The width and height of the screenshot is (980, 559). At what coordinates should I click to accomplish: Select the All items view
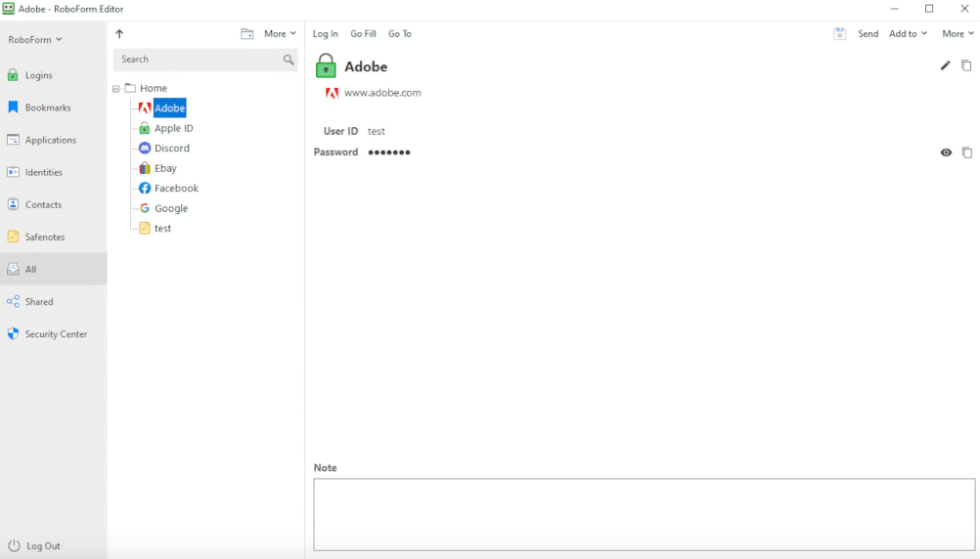[x=53, y=269]
